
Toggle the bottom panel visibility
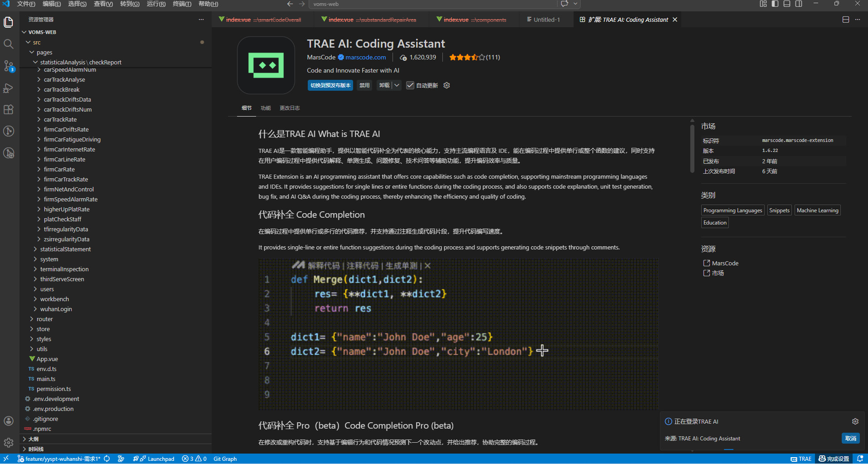coord(787,4)
